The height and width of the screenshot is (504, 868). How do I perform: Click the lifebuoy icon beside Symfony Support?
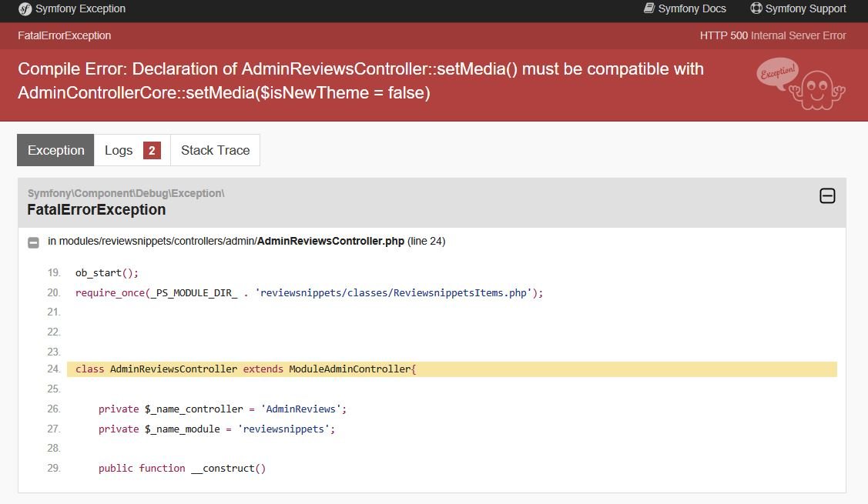pyautogui.click(x=756, y=8)
